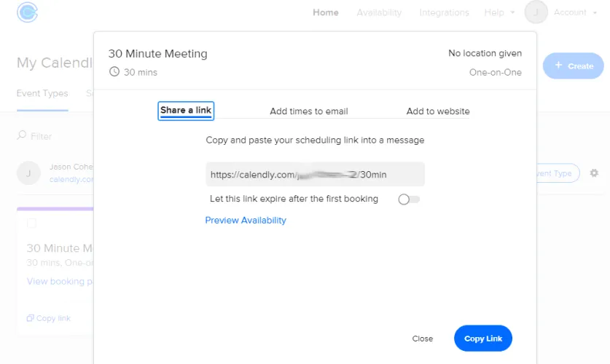610x364 pixels.
Task: Select the Share a link tab
Action: (186, 111)
